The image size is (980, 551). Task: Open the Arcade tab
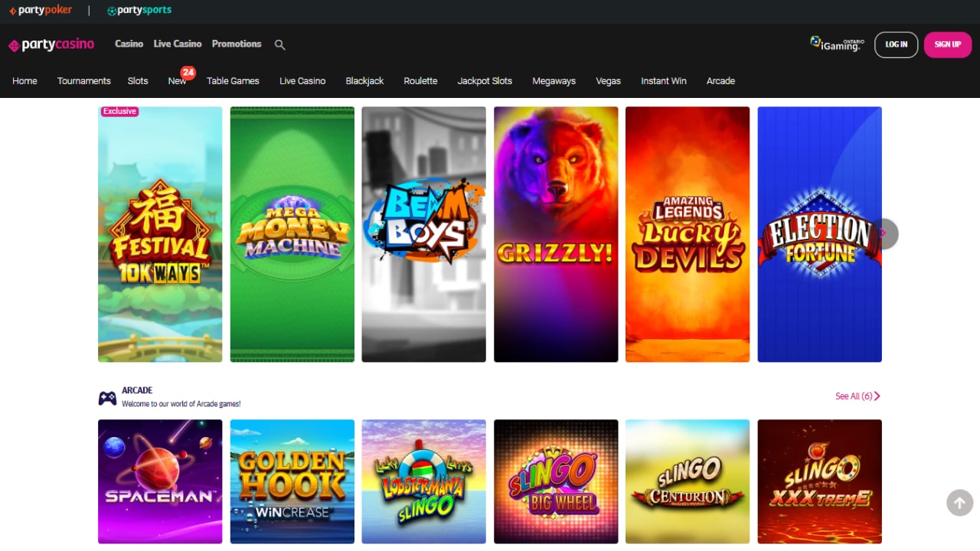(x=720, y=80)
